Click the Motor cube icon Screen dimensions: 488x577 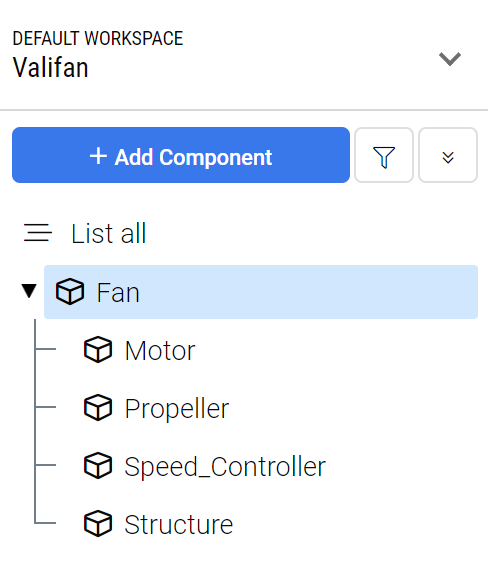click(98, 350)
